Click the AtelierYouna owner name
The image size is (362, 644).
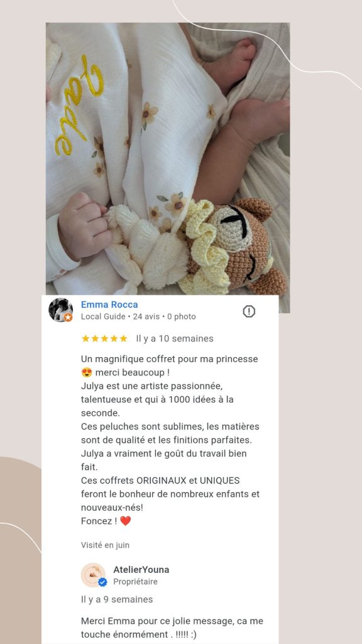tap(141, 570)
